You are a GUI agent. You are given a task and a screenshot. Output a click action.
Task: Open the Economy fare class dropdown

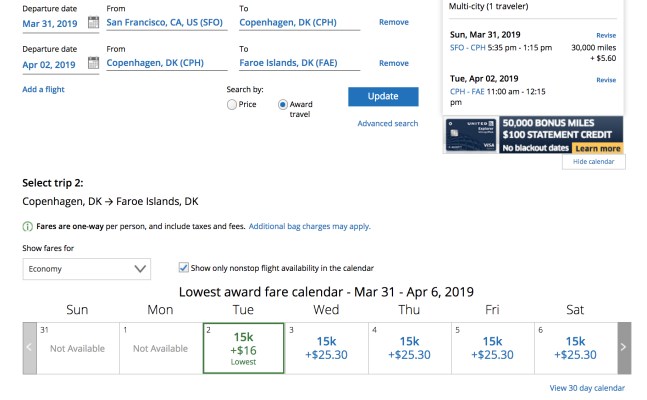point(87,269)
